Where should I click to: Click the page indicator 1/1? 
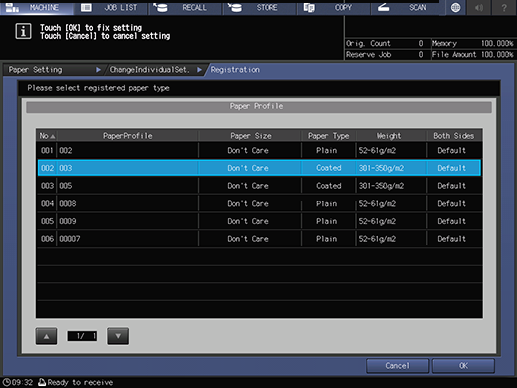(82, 336)
